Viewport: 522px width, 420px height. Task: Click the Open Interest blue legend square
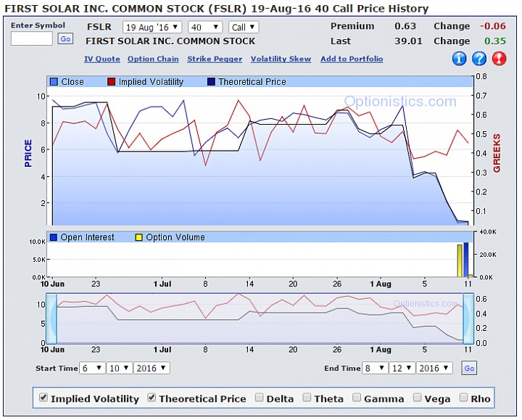(x=53, y=237)
